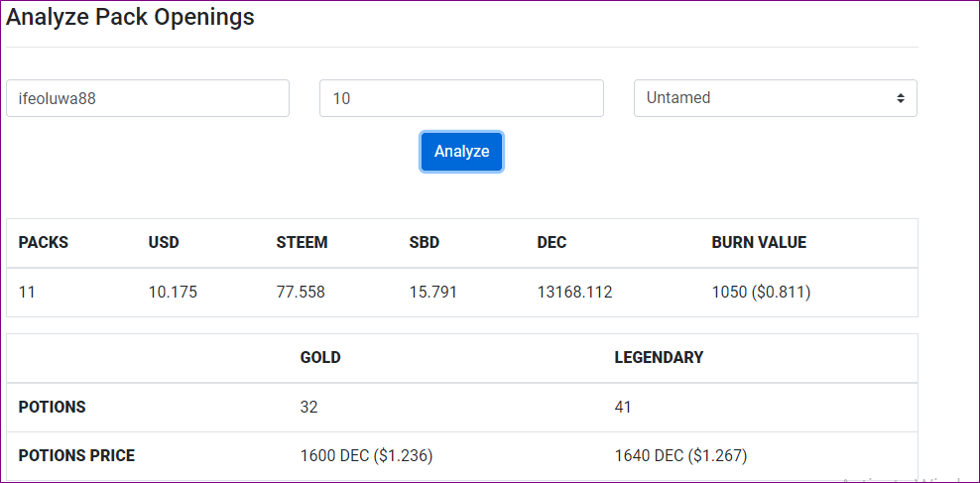Click the DEC column header

[551, 242]
